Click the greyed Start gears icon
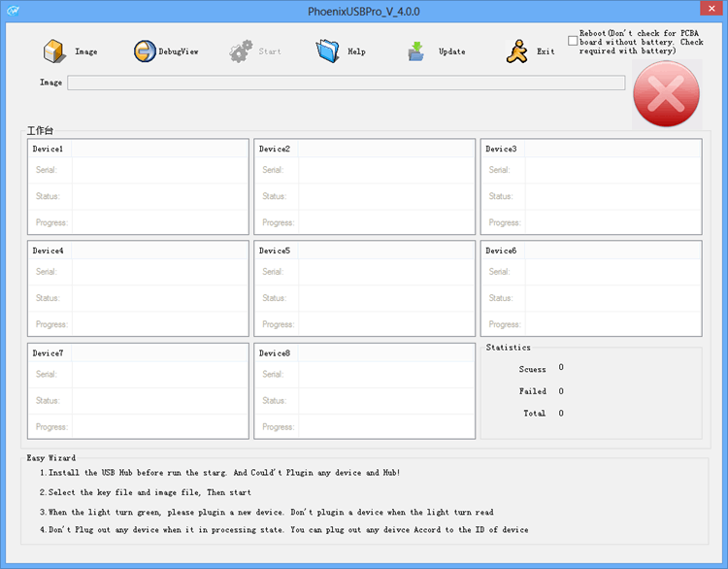This screenshot has height=569, width=728. (241, 51)
